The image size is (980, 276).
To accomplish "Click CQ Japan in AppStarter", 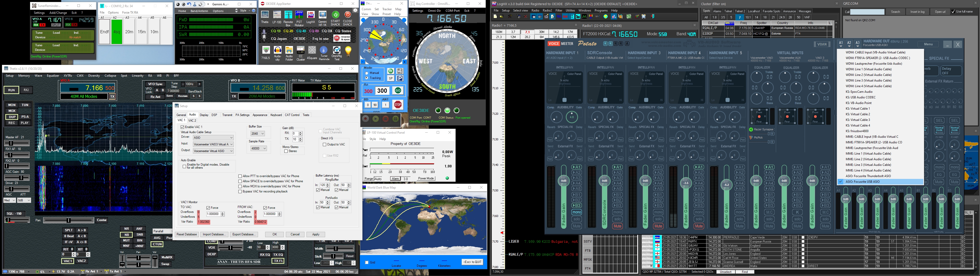I will pos(279,39).
